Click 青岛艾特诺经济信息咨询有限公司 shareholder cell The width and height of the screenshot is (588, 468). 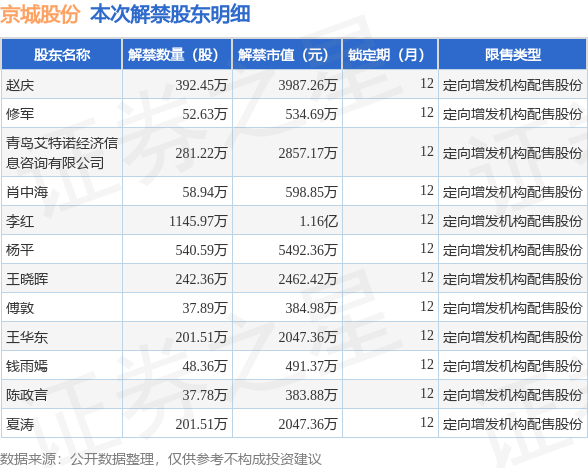coord(62,153)
